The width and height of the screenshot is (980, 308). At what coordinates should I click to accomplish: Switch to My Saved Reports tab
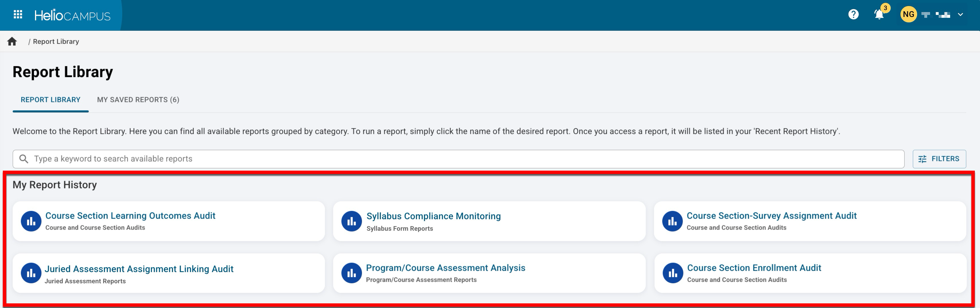click(138, 100)
